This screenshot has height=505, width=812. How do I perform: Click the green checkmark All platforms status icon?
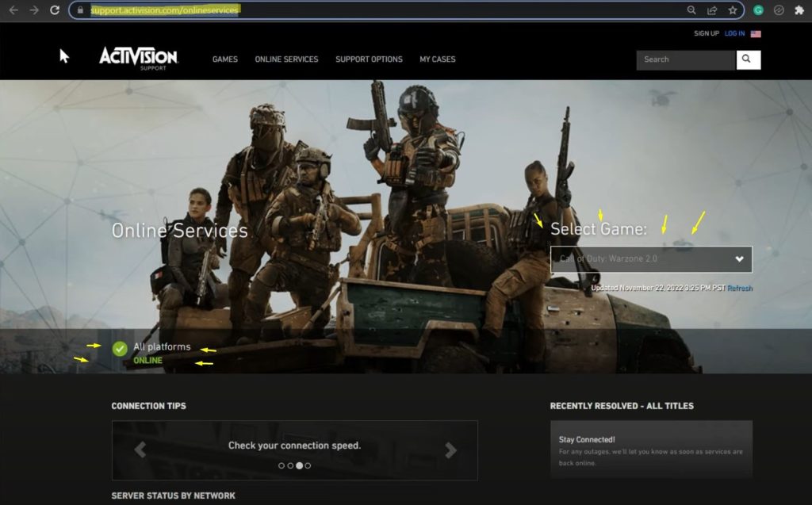coord(120,349)
